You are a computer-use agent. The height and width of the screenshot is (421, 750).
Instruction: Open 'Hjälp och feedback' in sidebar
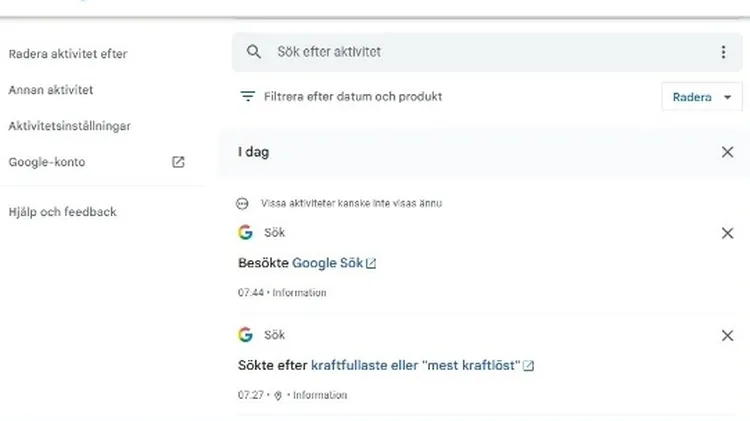point(63,212)
